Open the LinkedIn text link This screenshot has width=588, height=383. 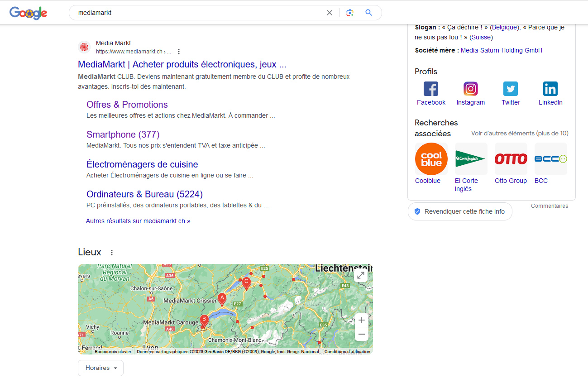coord(550,102)
